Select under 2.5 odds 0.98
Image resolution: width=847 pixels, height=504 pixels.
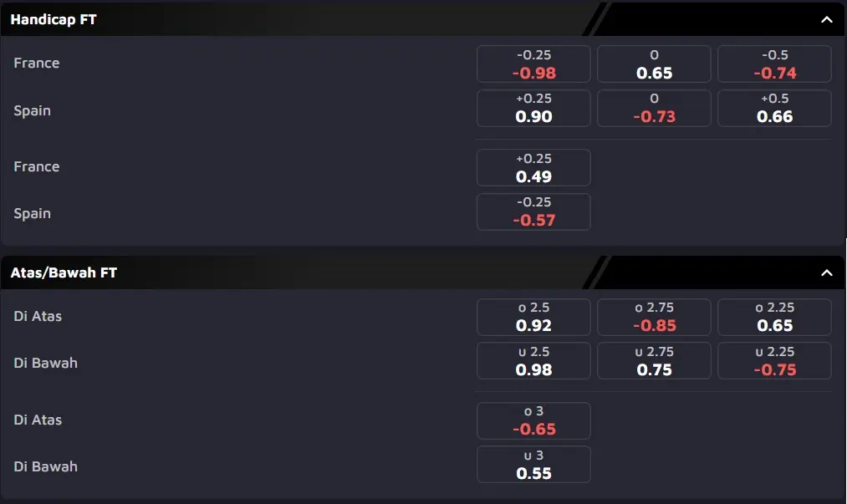click(x=533, y=361)
